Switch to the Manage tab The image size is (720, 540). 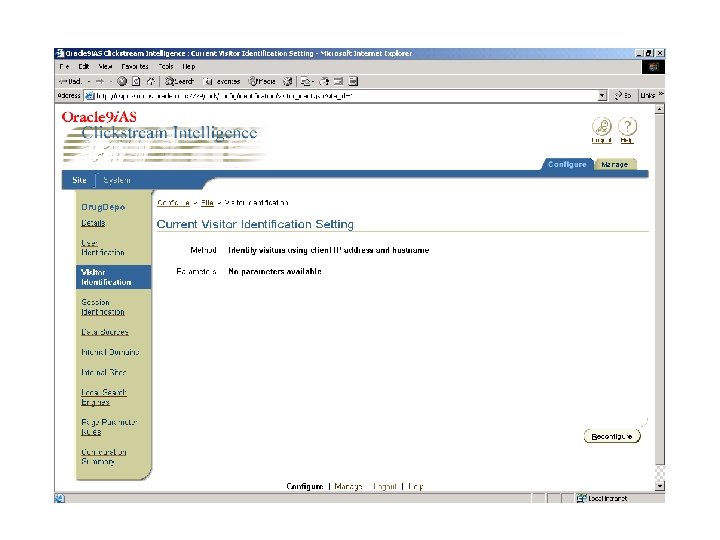(614, 164)
